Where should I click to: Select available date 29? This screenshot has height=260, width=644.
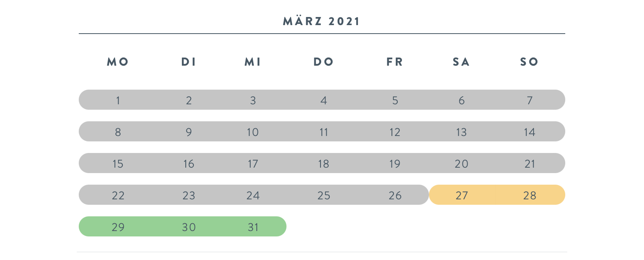[118, 227]
